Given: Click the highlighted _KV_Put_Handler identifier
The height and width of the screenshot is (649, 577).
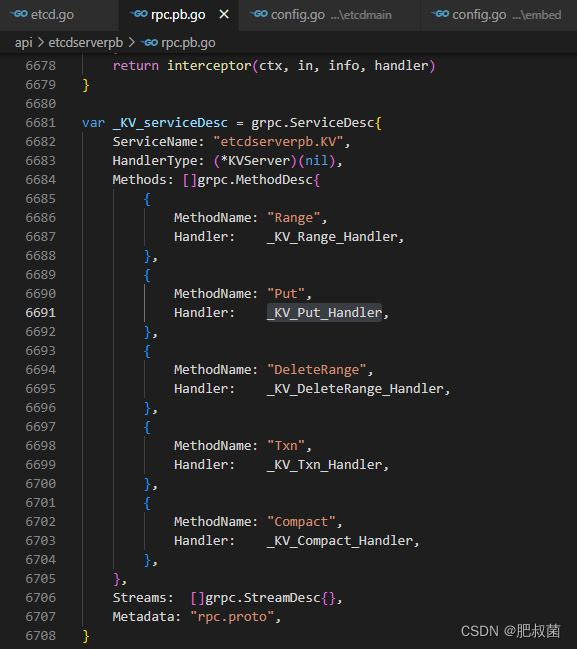Looking at the screenshot, I should pyautogui.click(x=324, y=313).
